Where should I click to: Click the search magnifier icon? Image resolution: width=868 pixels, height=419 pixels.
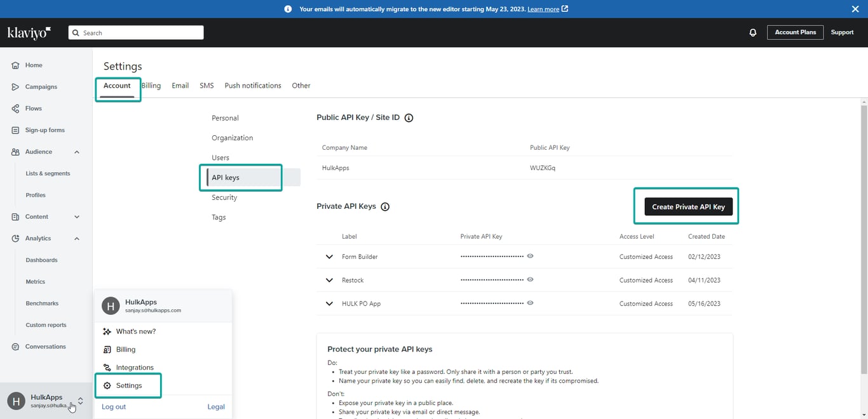[x=76, y=33]
